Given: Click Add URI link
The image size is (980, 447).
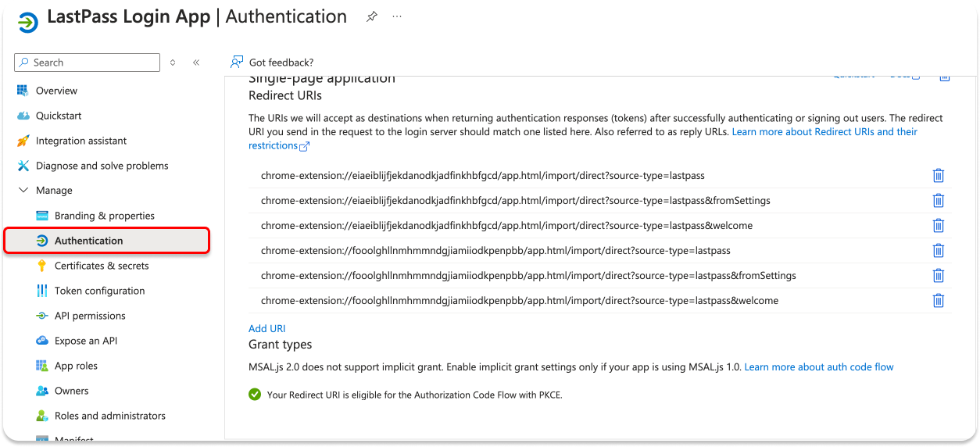Looking at the screenshot, I should 267,328.
